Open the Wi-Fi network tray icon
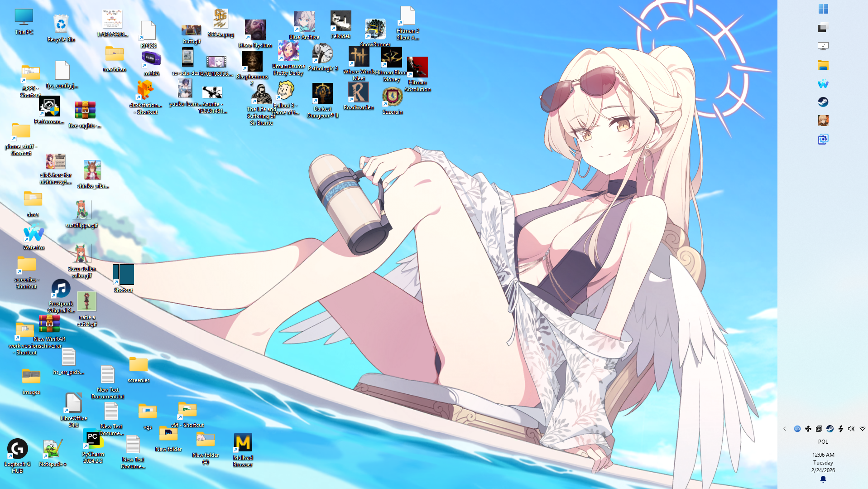This screenshot has height=489, width=868. pos(862,429)
